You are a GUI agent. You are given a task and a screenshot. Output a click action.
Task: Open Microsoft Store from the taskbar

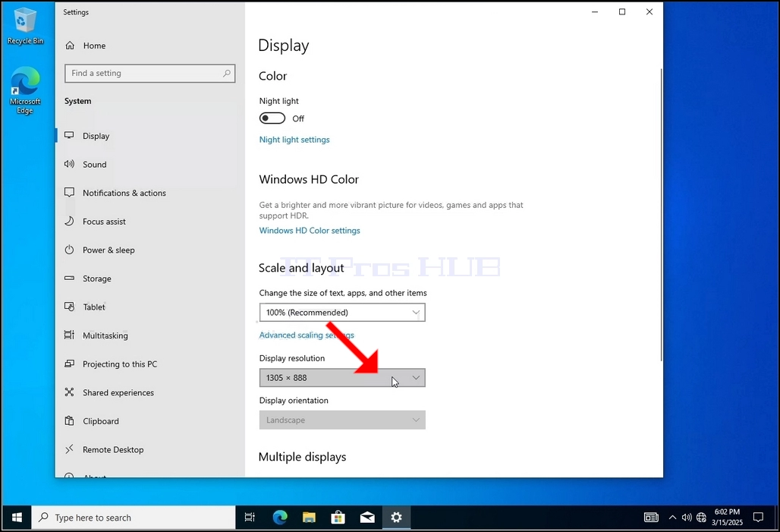[x=338, y=518]
